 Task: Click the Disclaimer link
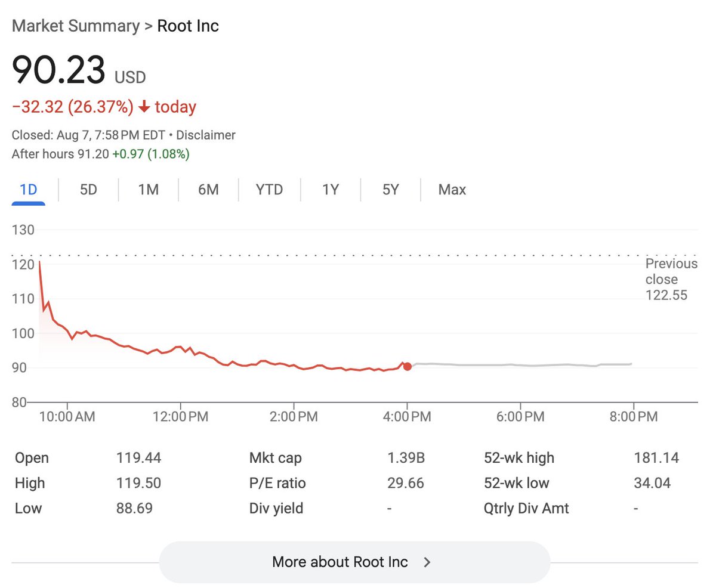tap(206, 135)
